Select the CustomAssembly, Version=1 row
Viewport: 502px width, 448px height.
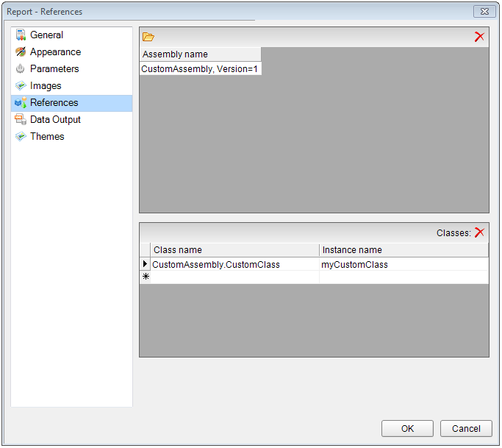point(200,68)
